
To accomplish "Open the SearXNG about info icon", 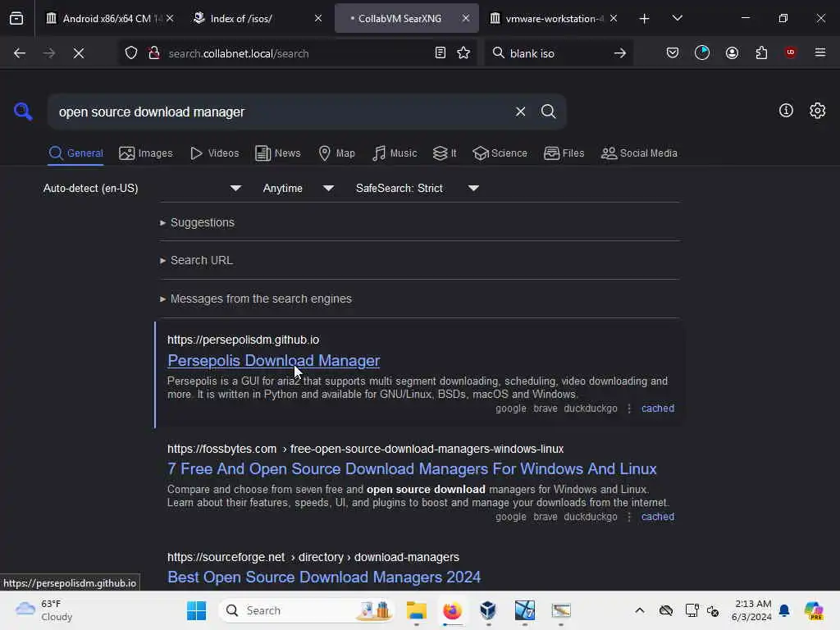I will click(x=786, y=111).
